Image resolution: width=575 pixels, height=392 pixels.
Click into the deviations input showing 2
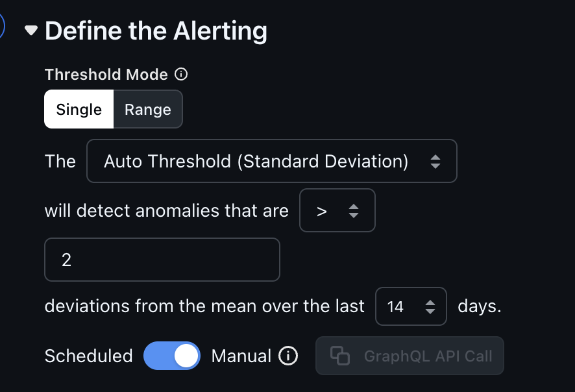[x=162, y=260]
